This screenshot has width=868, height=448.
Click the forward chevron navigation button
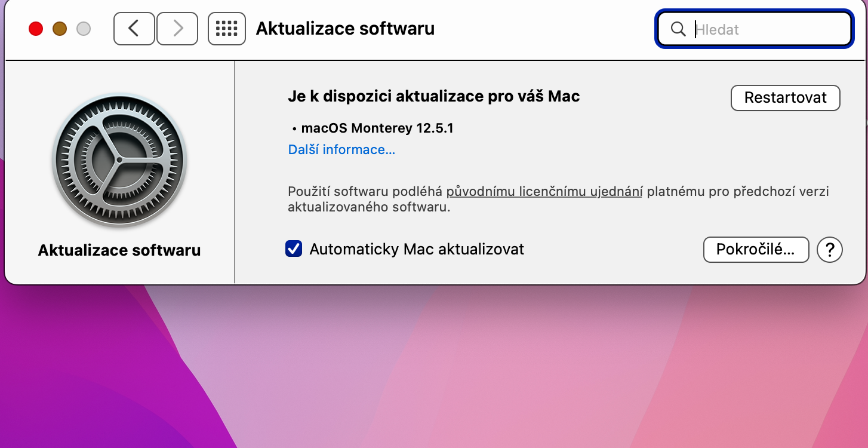point(177,29)
